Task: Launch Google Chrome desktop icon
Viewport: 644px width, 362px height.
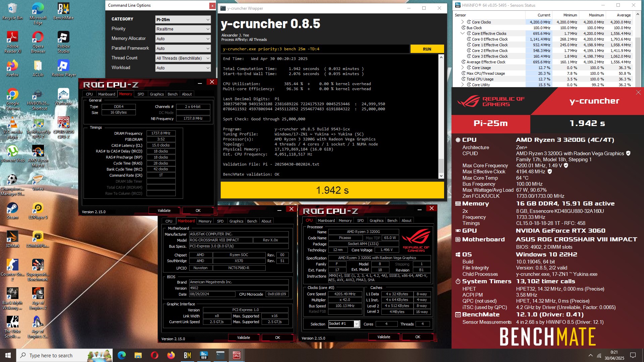Action: (12, 99)
